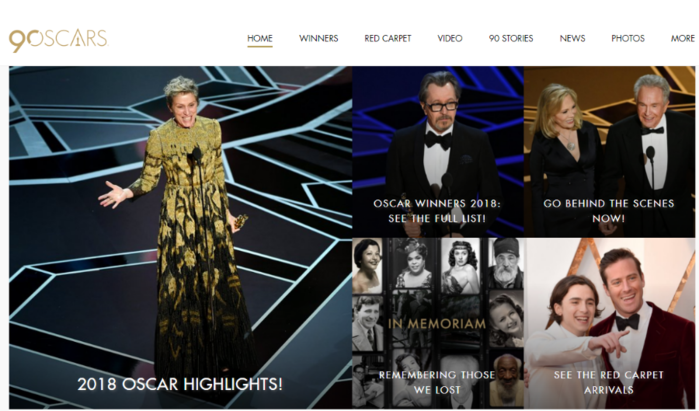Click the 2018 Oscar Highlights headline
This screenshot has height=411, width=699.
(180, 384)
